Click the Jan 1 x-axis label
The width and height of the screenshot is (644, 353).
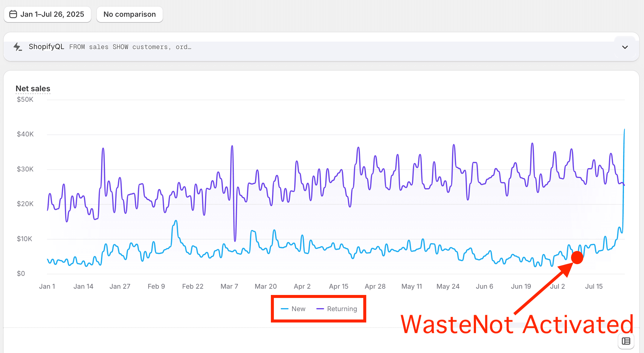click(x=47, y=287)
